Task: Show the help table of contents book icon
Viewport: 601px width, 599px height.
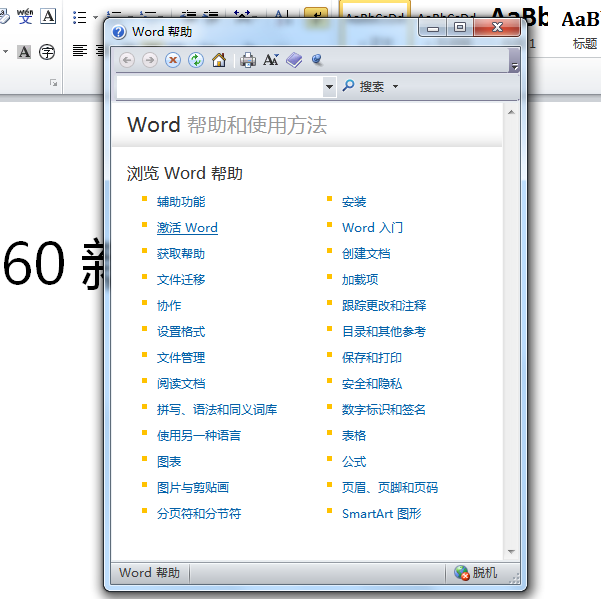Action: [294, 60]
